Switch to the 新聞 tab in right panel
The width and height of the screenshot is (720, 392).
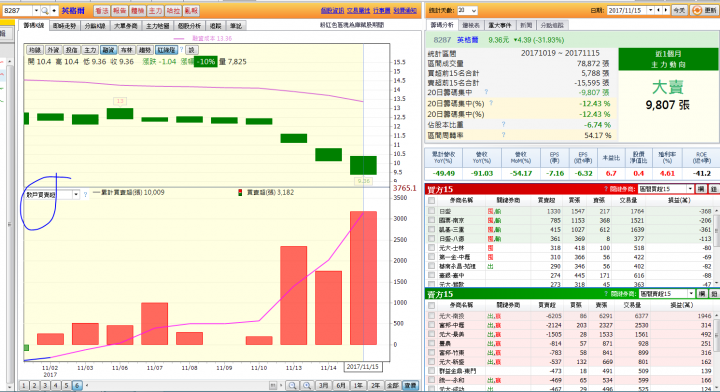pyautogui.click(x=526, y=25)
